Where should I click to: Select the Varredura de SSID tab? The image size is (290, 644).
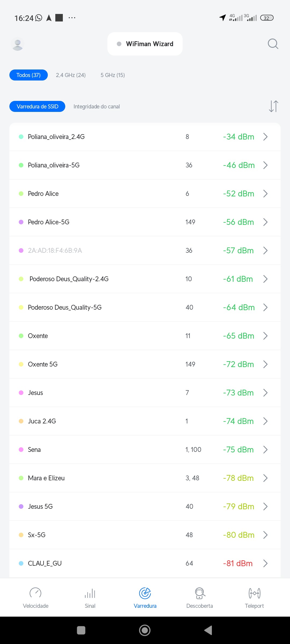pos(37,107)
